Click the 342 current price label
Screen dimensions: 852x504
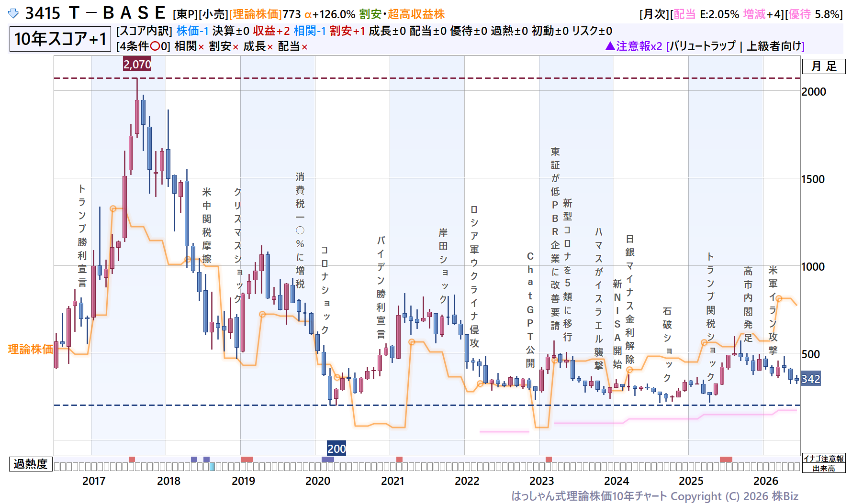(811, 379)
